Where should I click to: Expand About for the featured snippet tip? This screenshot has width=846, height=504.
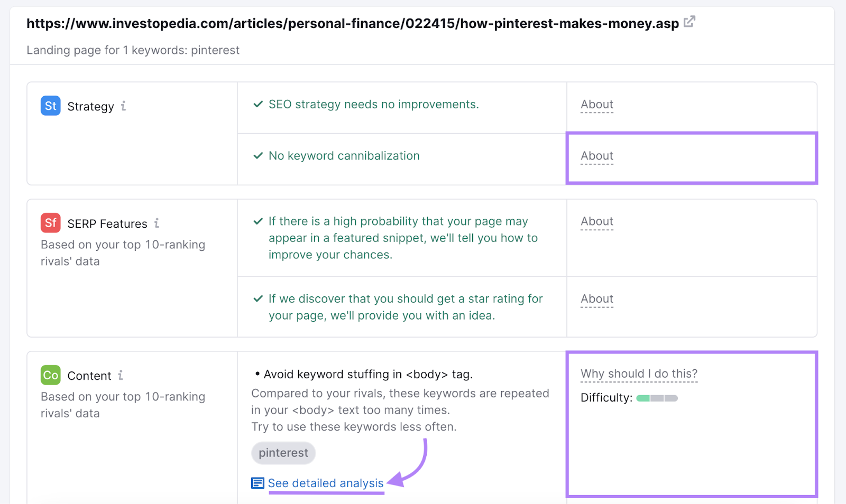click(596, 221)
